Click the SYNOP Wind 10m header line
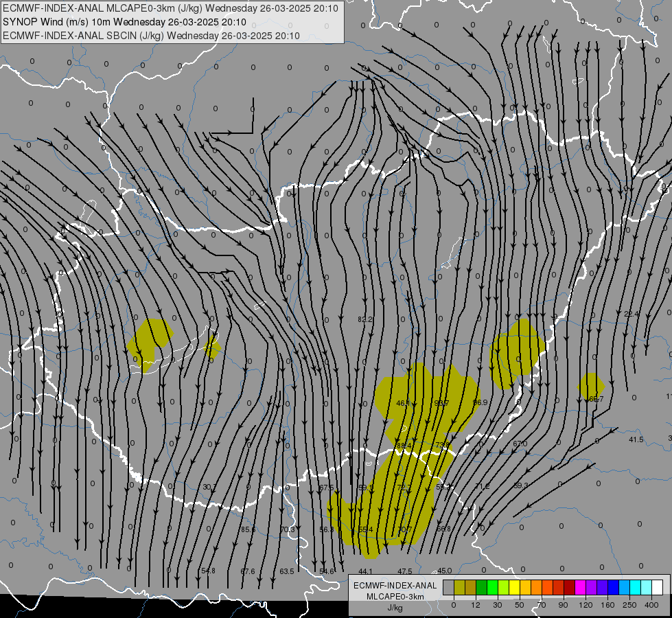The width and height of the screenshot is (672, 618). [124, 22]
